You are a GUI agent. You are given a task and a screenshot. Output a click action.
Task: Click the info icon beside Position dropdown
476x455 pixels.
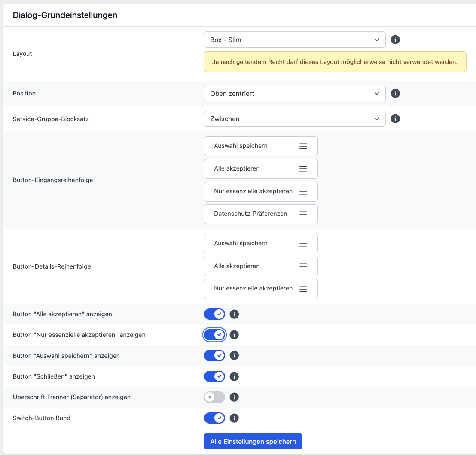coord(395,93)
